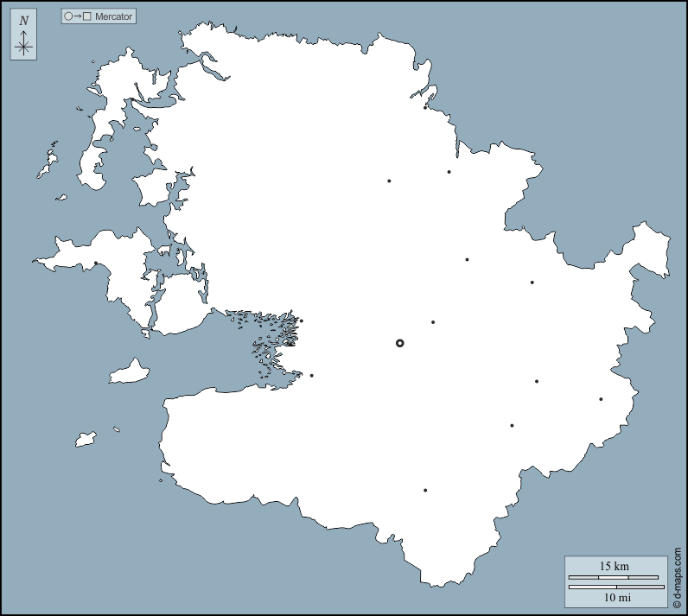Click the kilometre scale bar
The image size is (688, 616).
coord(614,577)
